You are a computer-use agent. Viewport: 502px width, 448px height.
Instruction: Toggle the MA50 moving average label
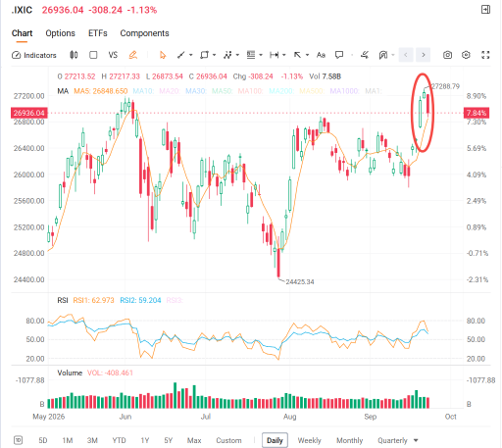tap(222, 91)
